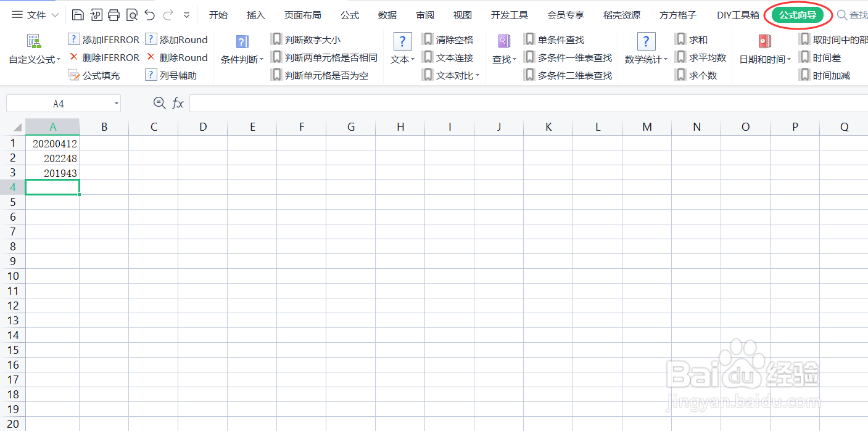Click the formula bar input field
Viewport: 868px width, 431px height.
[528, 104]
